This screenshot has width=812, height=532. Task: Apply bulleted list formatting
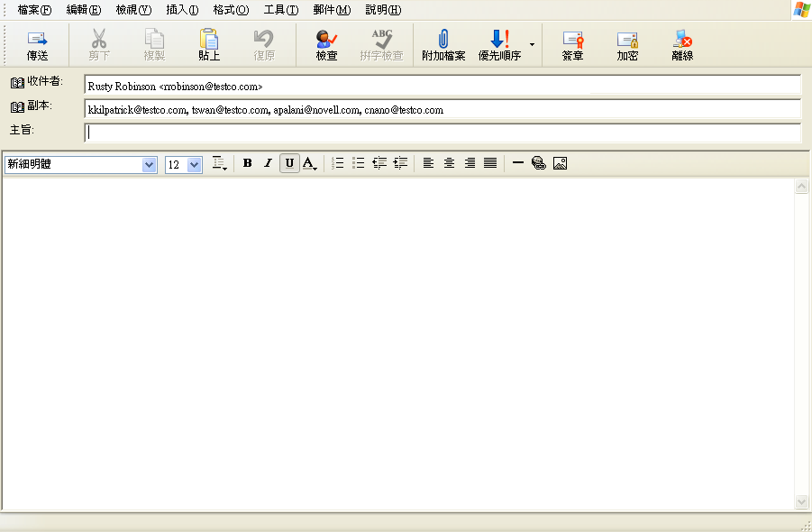(x=359, y=163)
